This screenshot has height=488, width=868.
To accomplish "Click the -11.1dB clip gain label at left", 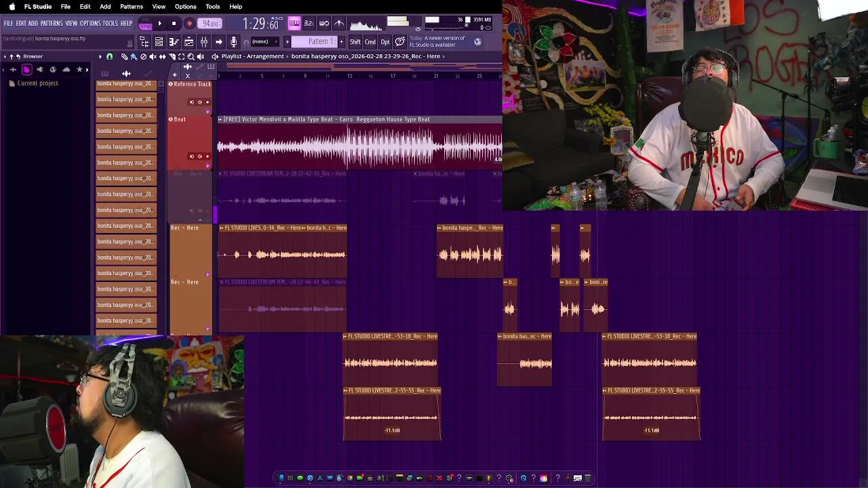I will pos(392,430).
